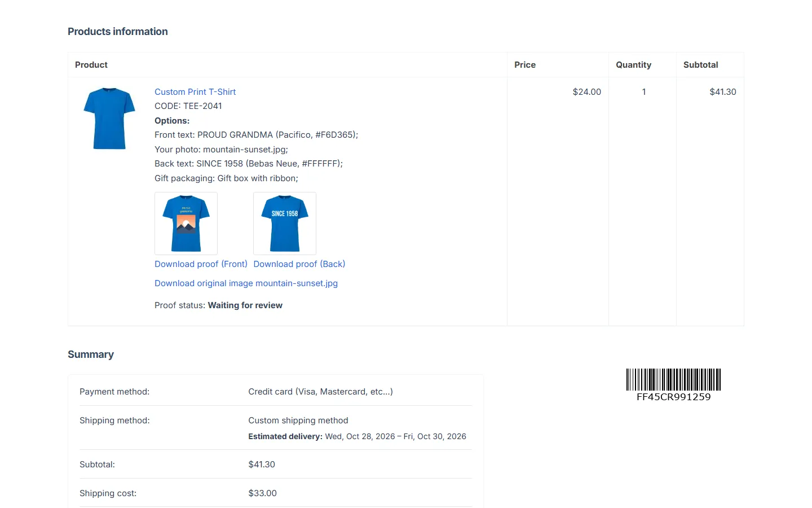Click the Shipping method: label
Image resolution: width=812 pixels, height=508 pixels.
tap(114, 420)
